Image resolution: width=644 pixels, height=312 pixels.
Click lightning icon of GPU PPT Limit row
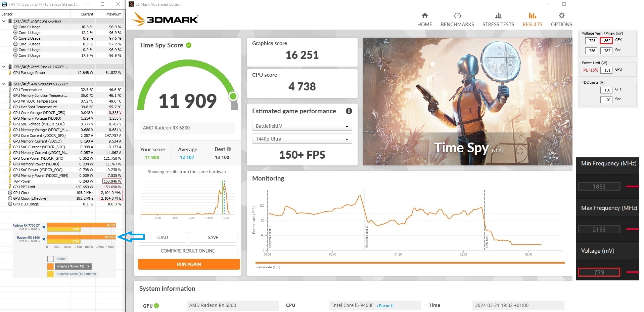coord(10,187)
